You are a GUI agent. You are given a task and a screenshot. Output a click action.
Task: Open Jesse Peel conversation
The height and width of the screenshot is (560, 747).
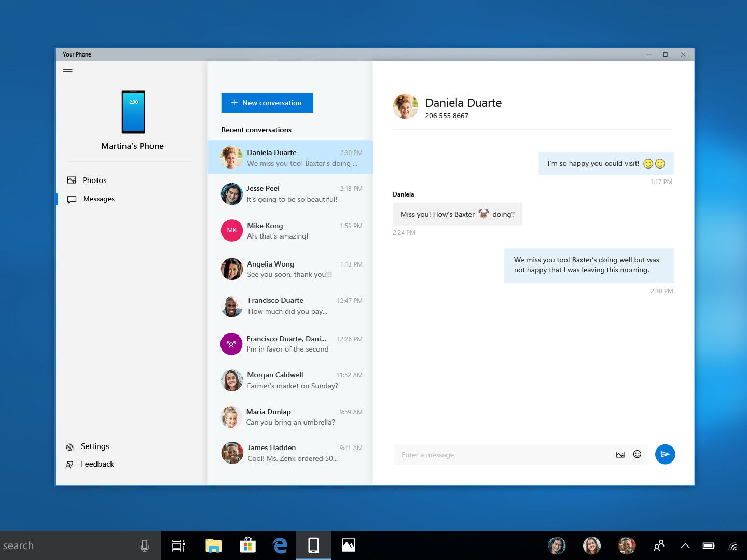pos(290,194)
